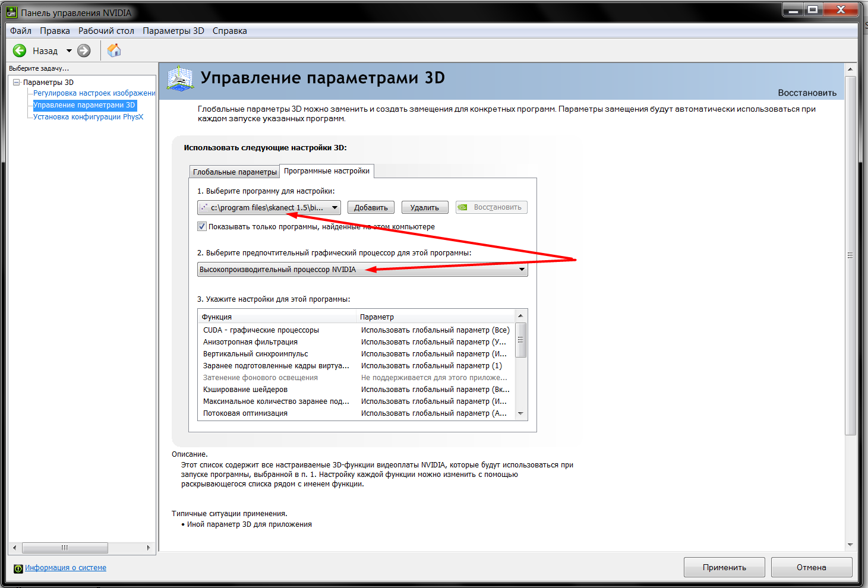Click the main panel vertical scrollbar thumb
Image resolution: width=868 pixels, height=588 pixels.
[x=850, y=255]
